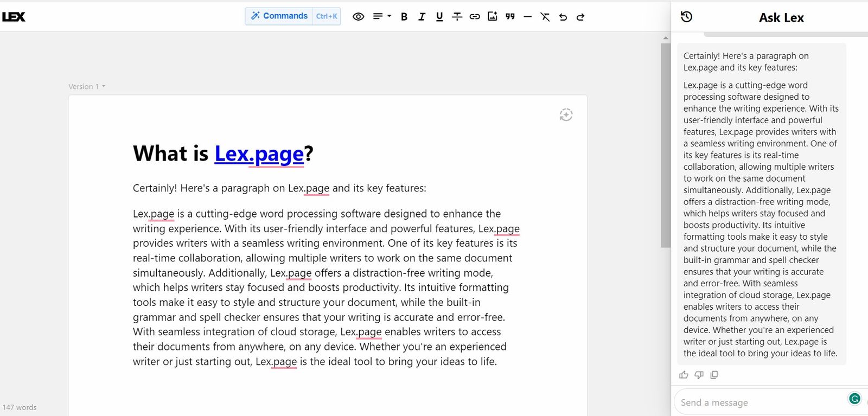This screenshot has height=416, width=868.
Task: Thumbs up the Lex response
Action: point(684,375)
